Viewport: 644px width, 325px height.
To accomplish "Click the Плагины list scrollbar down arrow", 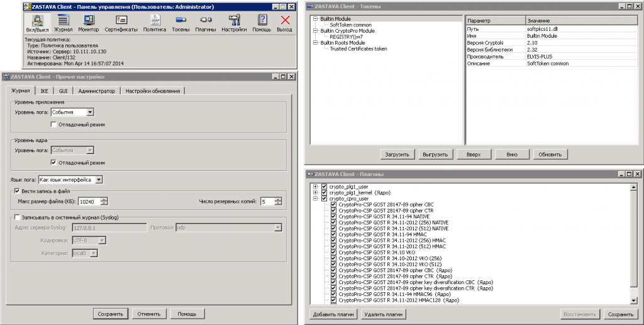I will (633, 300).
